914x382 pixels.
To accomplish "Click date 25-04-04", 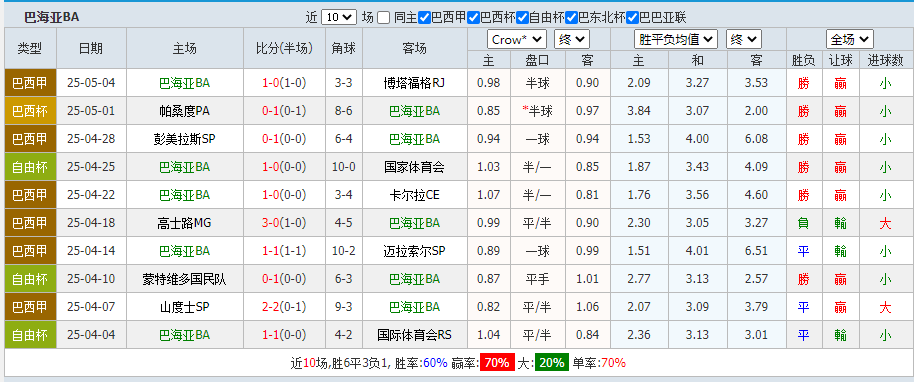I will (91, 335).
